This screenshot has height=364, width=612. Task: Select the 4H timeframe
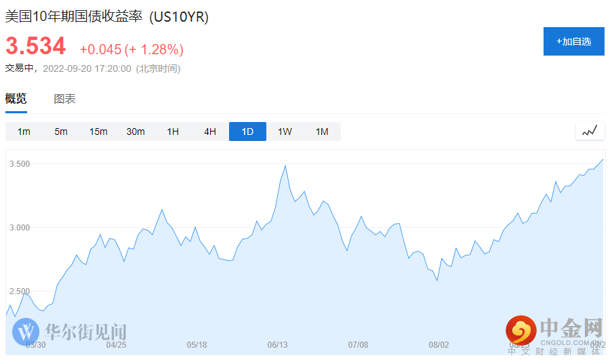coord(210,132)
